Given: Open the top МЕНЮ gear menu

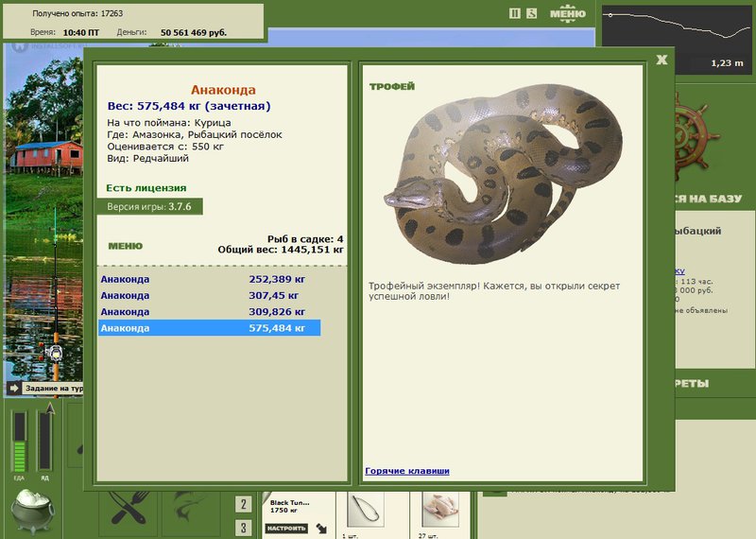Looking at the screenshot, I should (x=568, y=13).
